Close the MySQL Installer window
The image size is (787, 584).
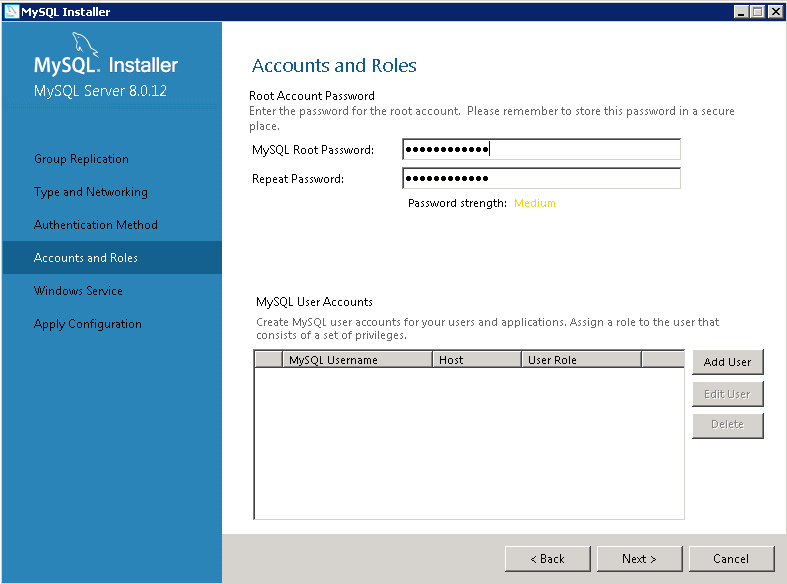(x=774, y=11)
